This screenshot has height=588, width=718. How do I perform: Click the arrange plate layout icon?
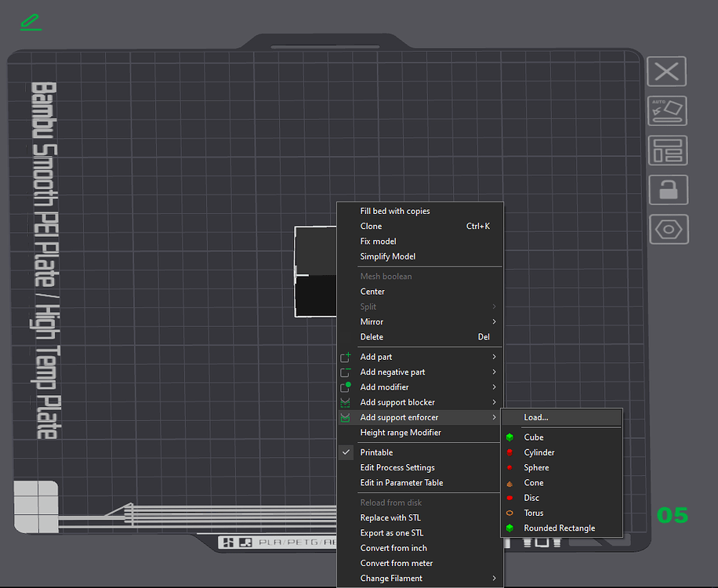[x=668, y=151]
